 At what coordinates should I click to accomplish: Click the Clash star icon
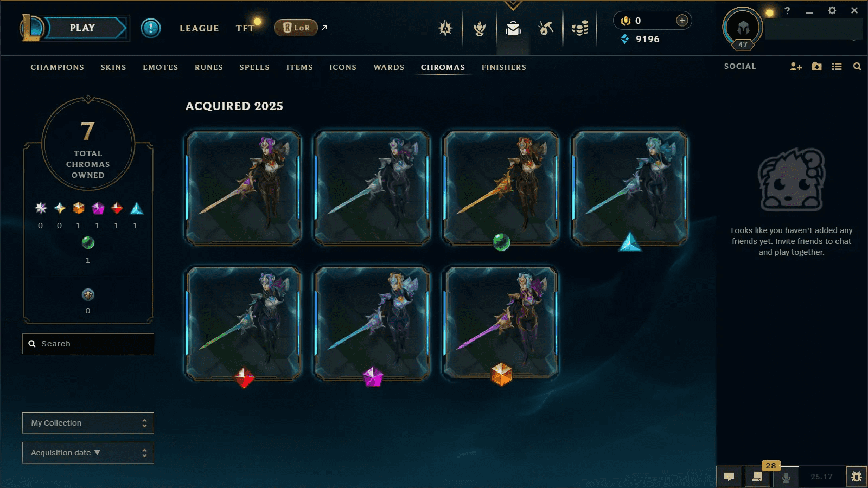tap(445, 28)
